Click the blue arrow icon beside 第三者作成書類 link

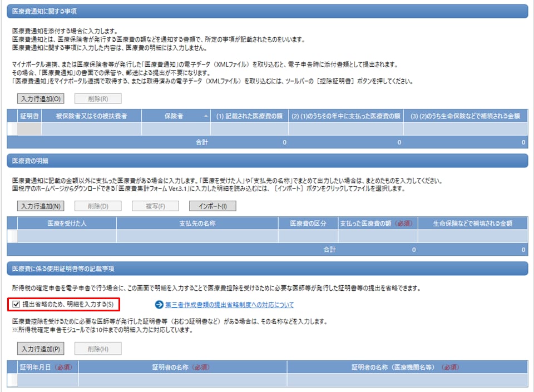[160, 305]
